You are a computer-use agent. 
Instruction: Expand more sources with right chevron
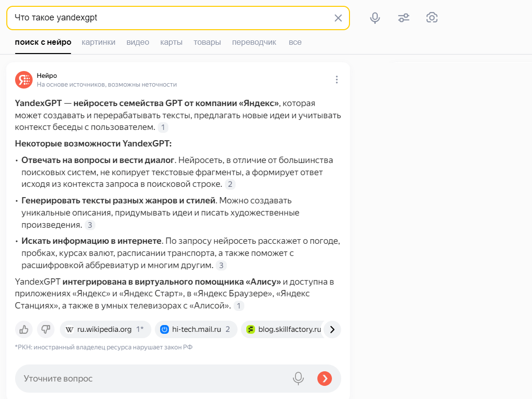point(332,329)
